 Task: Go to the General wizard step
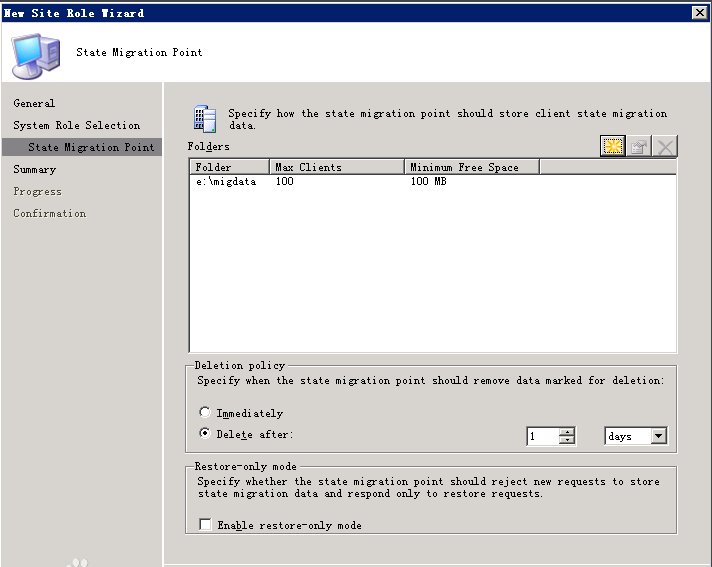pyautogui.click(x=34, y=103)
